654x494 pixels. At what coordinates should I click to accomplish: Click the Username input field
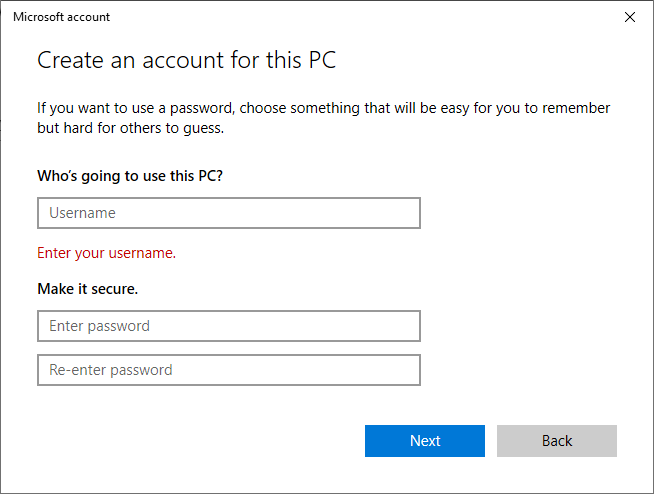point(228,213)
